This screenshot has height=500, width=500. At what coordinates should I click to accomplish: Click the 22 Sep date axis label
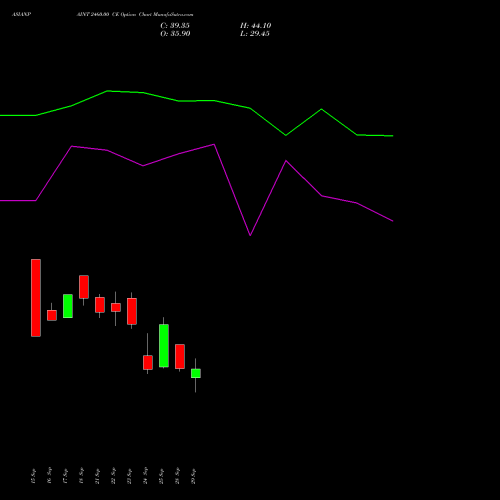[x=113, y=476]
